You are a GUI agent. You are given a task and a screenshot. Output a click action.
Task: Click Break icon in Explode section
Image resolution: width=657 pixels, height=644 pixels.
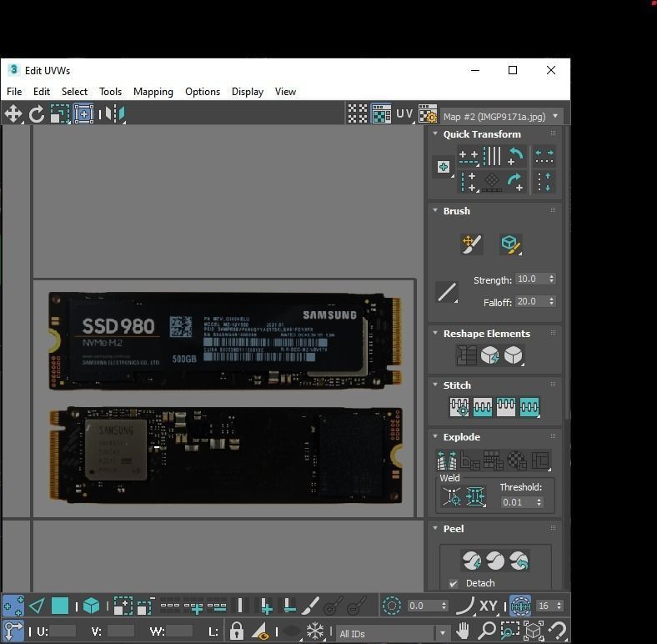pos(447,460)
